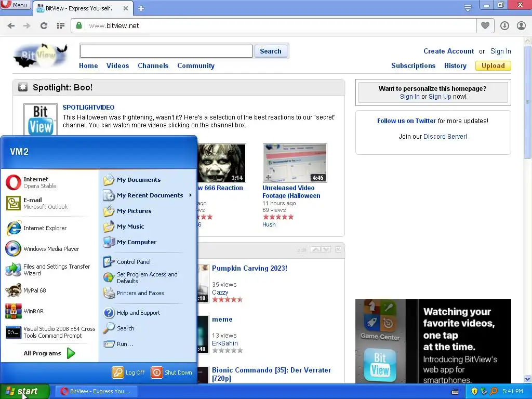This screenshot has height=399, width=532.
Task: Click the browser back arrow
Action: 11,26
